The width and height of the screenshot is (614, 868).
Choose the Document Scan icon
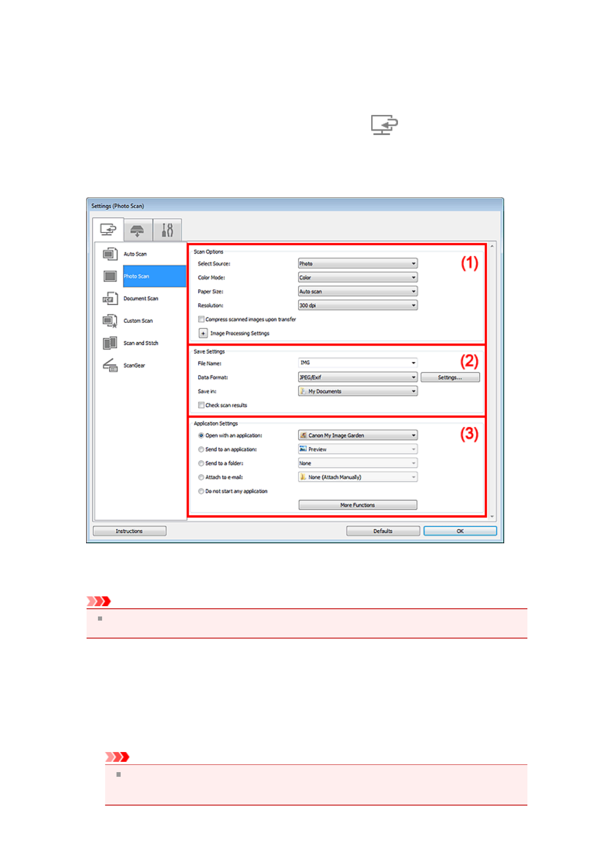pyautogui.click(x=110, y=298)
